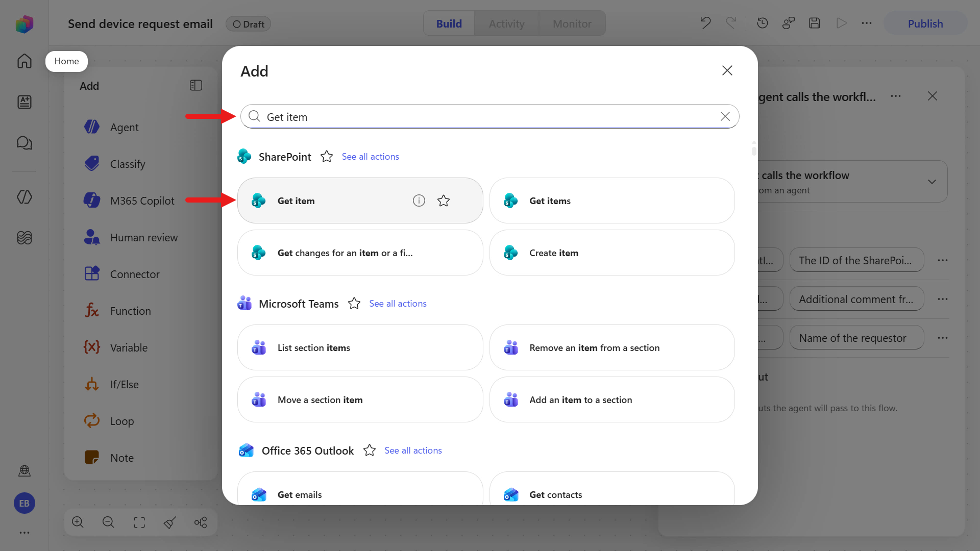Open the agents library icon in sidebar
This screenshot has height=551, width=980.
pyautogui.click(x=24, y=102)
